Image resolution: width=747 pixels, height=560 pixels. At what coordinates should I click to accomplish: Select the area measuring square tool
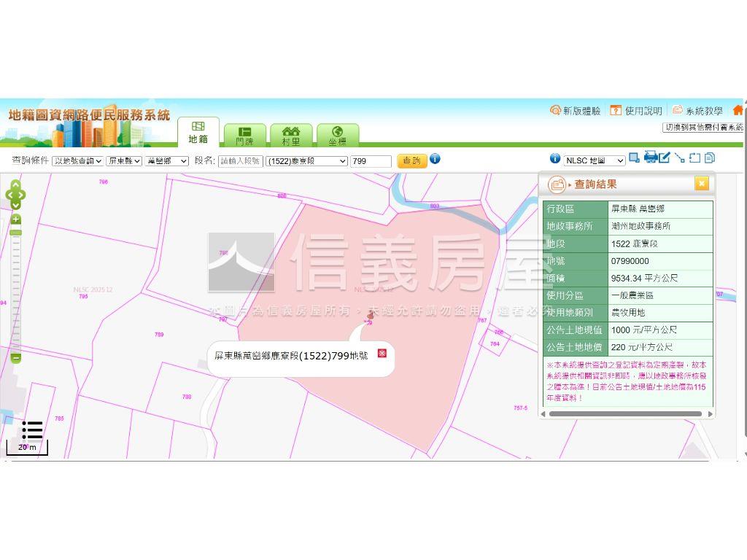[695, 157]
